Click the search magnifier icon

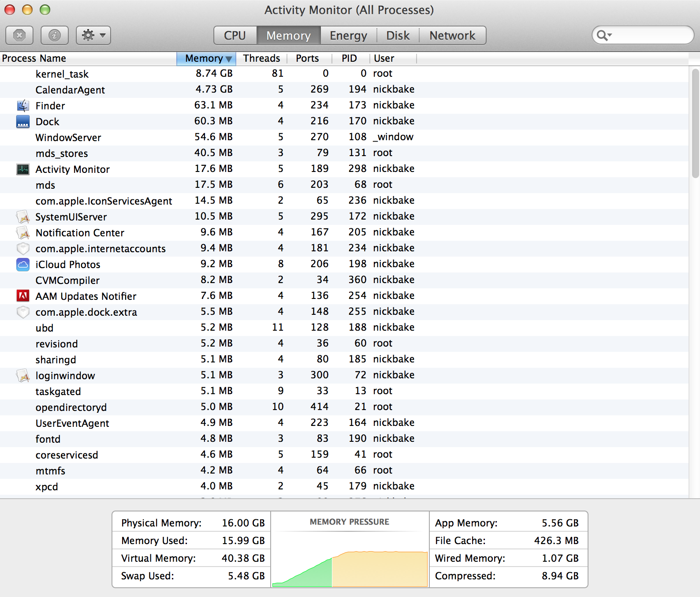[603, 35]
